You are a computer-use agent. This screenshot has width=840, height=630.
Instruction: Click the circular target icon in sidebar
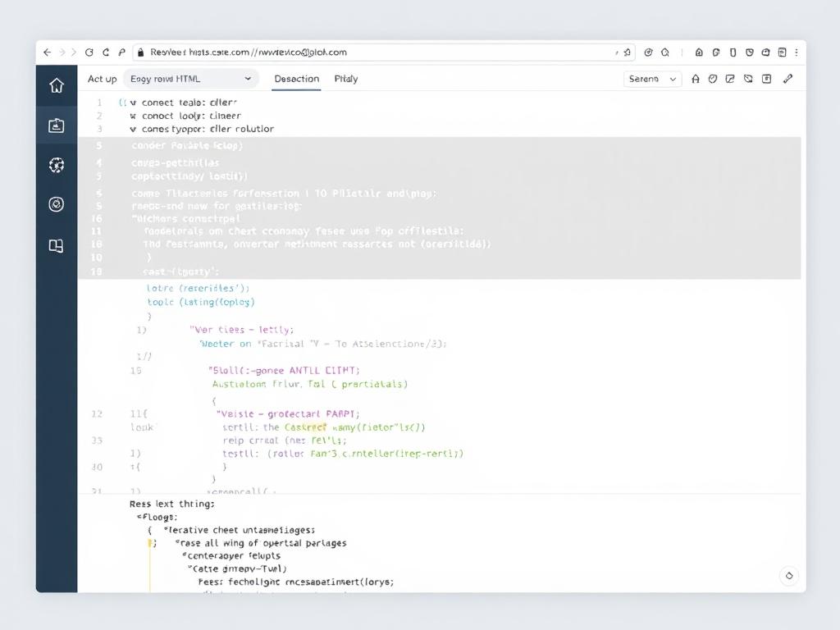[57, 204]
